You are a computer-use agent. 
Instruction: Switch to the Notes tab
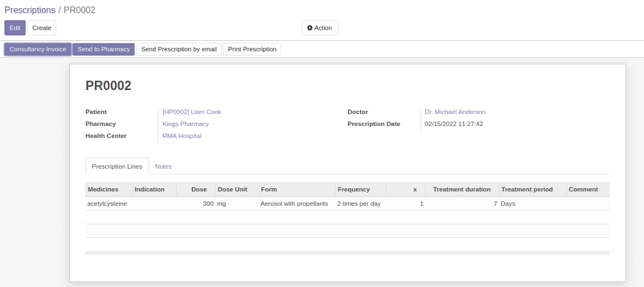point(163,166)
